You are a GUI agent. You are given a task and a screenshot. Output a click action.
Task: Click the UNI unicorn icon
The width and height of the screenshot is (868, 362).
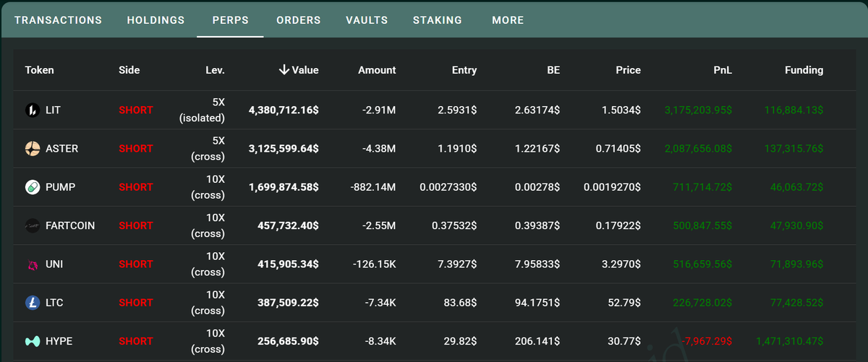[33, 264]
